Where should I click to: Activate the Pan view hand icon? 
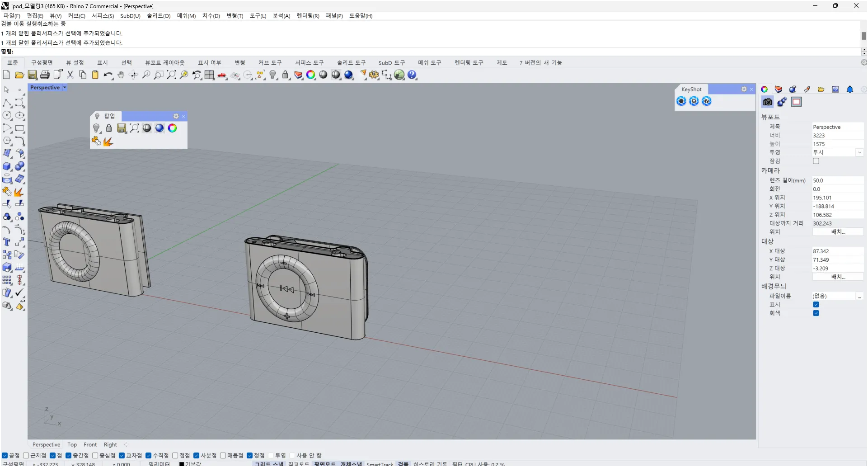point(121,75)
